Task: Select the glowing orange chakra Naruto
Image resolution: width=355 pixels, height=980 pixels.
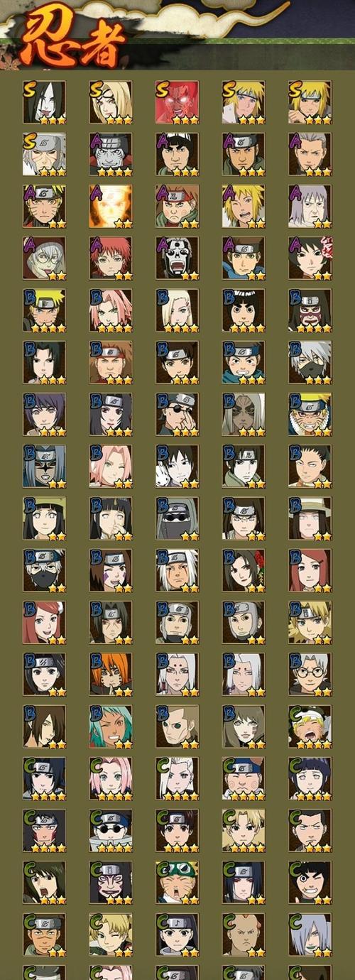Action: [x=111, y=206]
